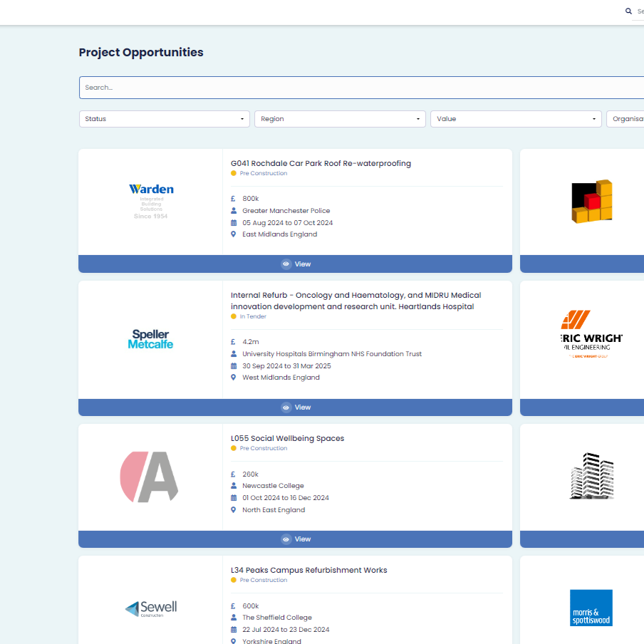
Task: Open the Region filter dropdown
Action: coord(340,119)
